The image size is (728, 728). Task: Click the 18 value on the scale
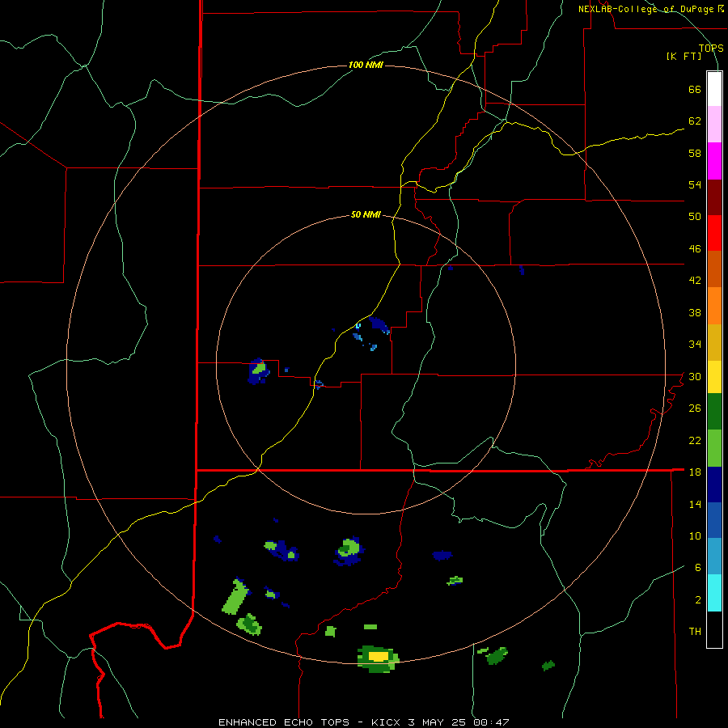coord(695,472)
